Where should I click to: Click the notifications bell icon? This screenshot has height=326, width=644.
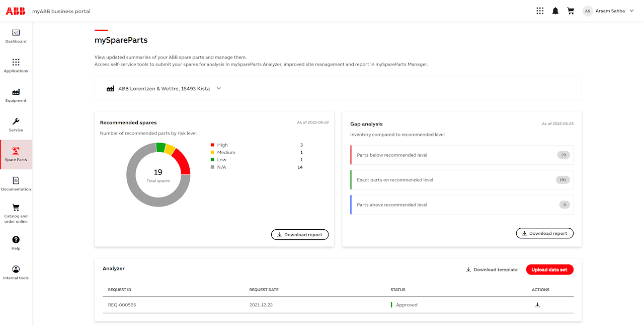(x=555, y=11)
